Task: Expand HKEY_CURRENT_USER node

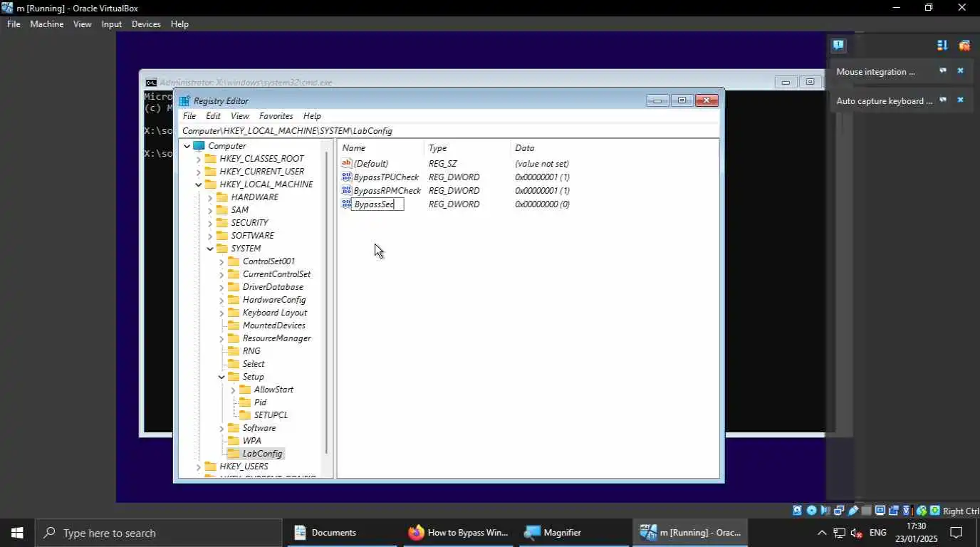Action: point(199,172)
